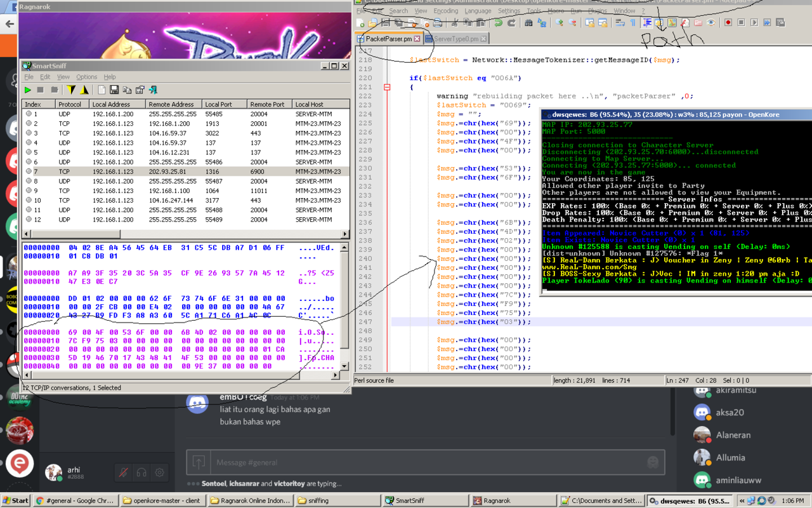
Task: Click Notepad++ print icon
Action: [x=438, y=23]
